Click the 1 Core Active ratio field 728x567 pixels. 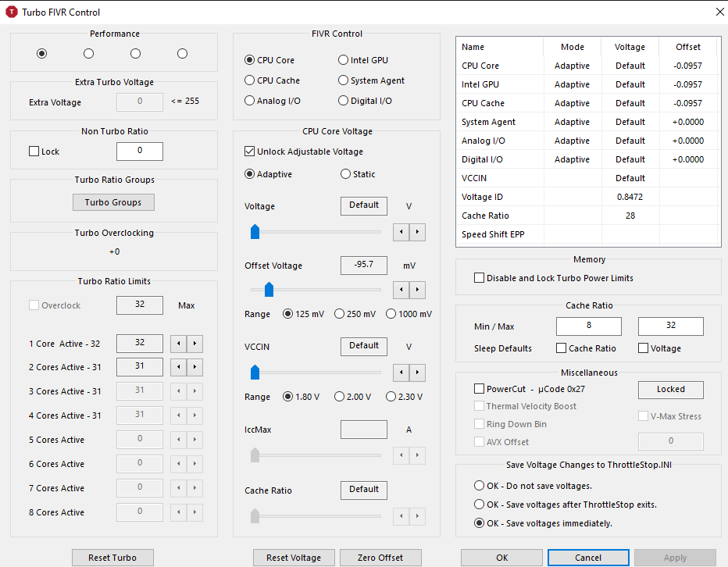pyautogui.click(x=140, y=344)
